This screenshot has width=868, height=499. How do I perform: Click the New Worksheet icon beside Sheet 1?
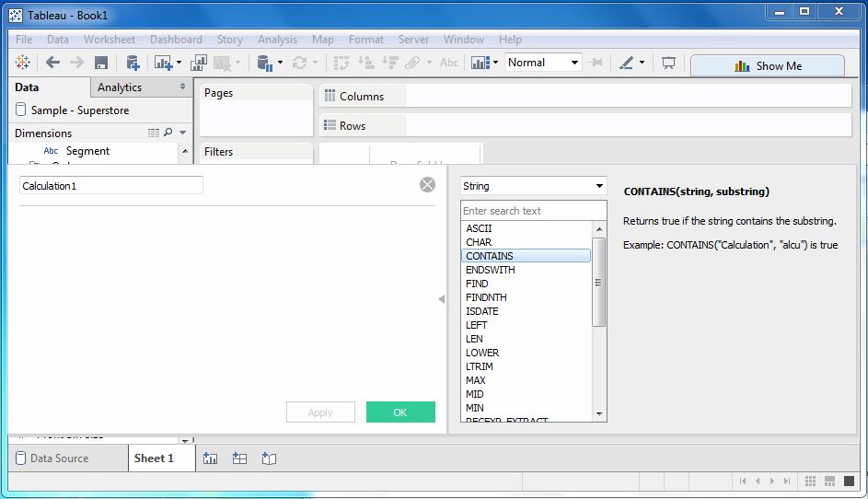(210, 458)
